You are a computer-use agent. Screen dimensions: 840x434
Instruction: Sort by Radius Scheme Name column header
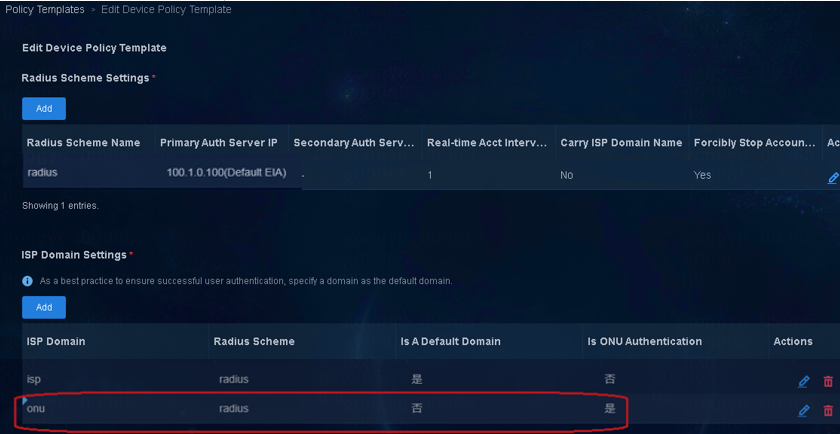pos(84,143)
